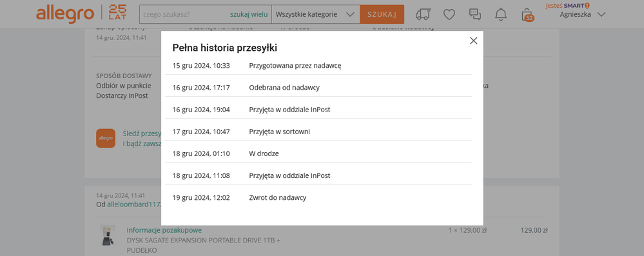Viewport: 644px width, 256px height.
Task: Open the delivery truck icon
Action: click(424, 14)
